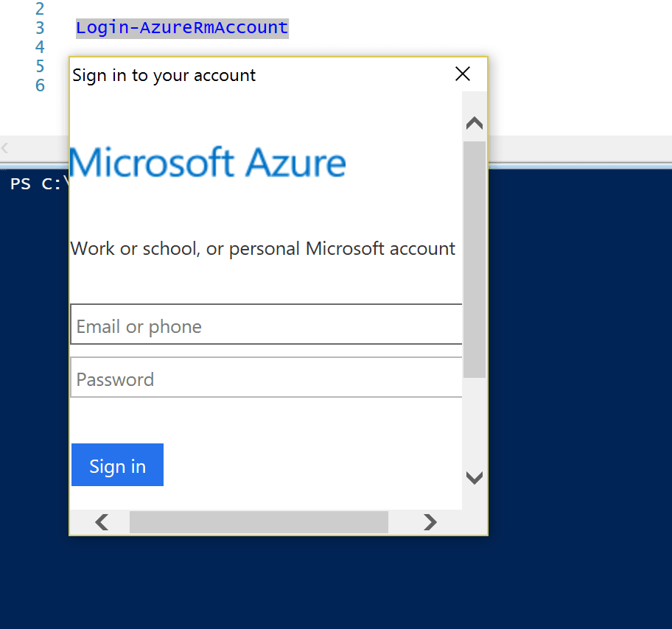Click the PS C:\ prompt in the console
Viewport: 672px width, 629px height.
coord(40,184)
